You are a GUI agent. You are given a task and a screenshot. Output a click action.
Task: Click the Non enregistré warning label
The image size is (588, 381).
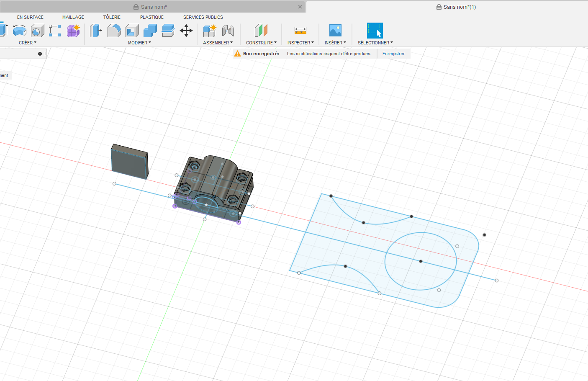click(x=261, y=54)
